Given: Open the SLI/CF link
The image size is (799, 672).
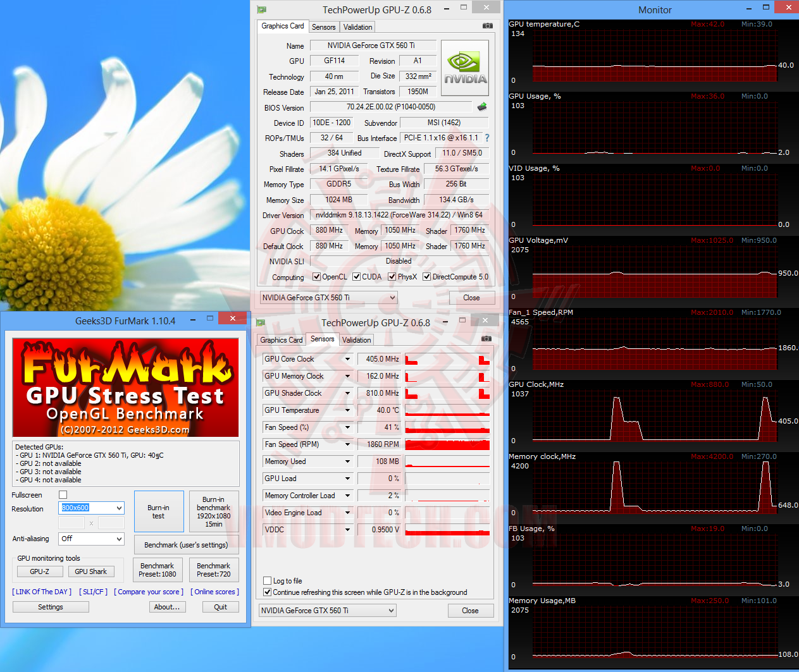Looking at the screenshot, I should tap(93, 592).
